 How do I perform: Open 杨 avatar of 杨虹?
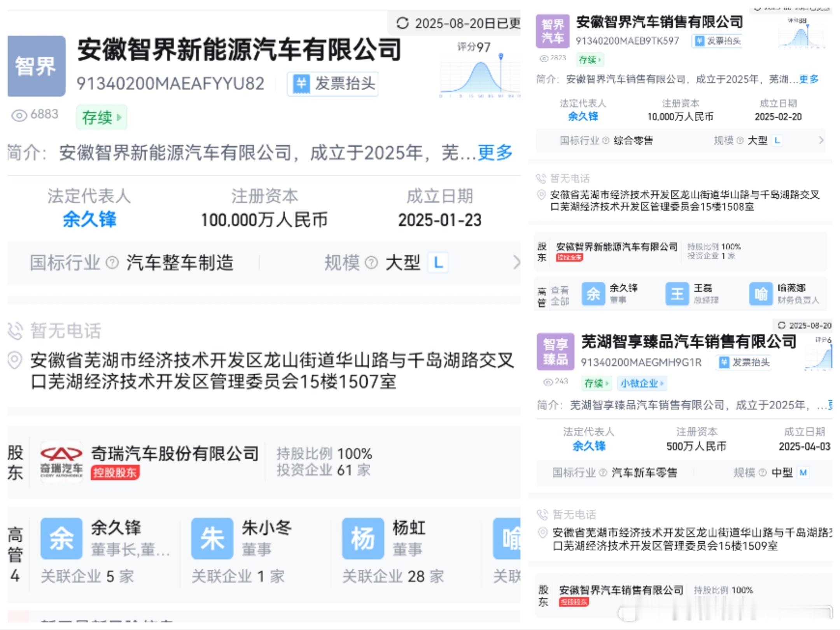(x=363, y=539)
